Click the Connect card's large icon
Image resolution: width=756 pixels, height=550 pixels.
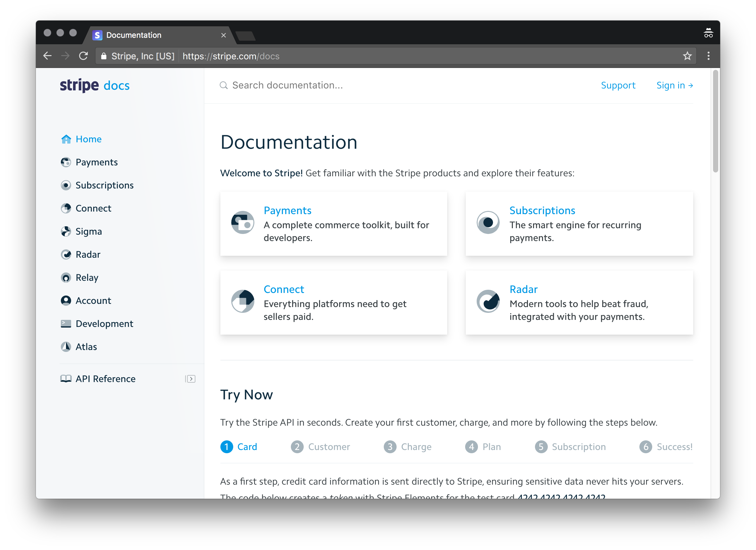click(243, 301)
